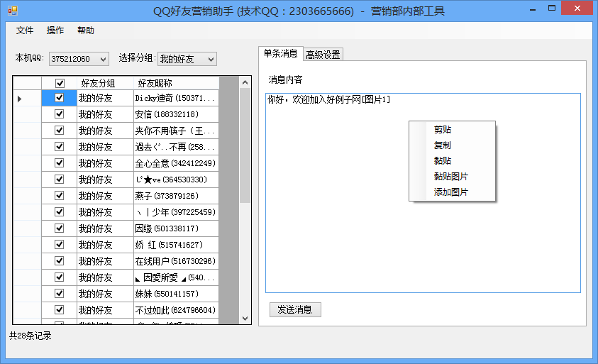
Task: Close the QQ好友营销助手 window
Action: click(x=577, y=8)
